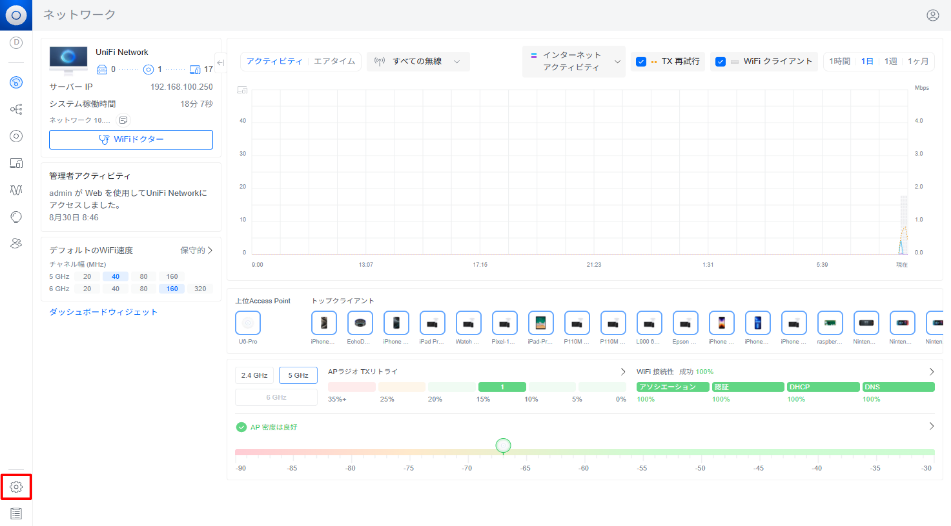Select the EchoD client device icon
Viewport: 951px width, 526px height.
(360, 323)
